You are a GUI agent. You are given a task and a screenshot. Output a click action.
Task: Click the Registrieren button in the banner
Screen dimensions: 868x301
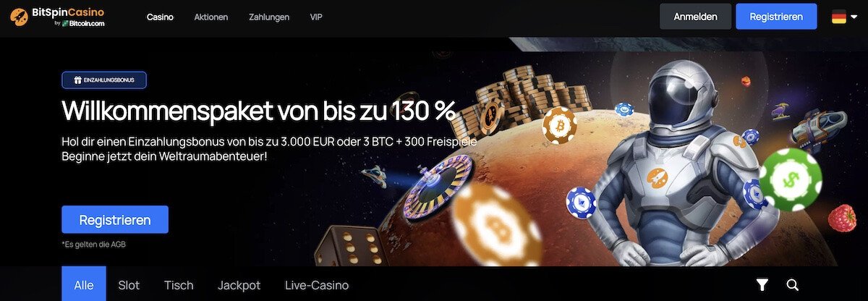(115, 219)
